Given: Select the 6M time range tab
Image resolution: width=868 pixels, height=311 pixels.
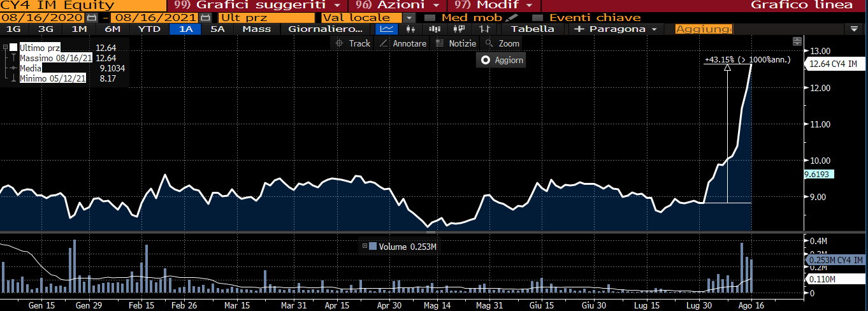Looking at the screenshot, I should (113, 29).
